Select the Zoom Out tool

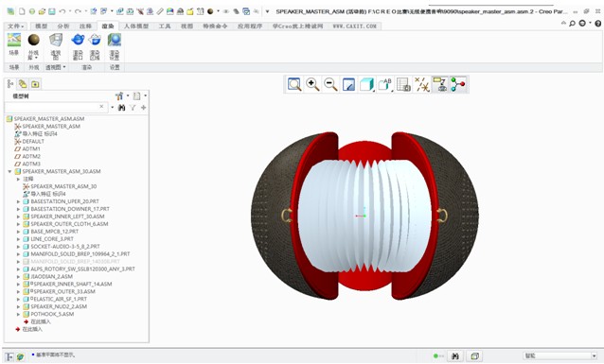[330, 84]
